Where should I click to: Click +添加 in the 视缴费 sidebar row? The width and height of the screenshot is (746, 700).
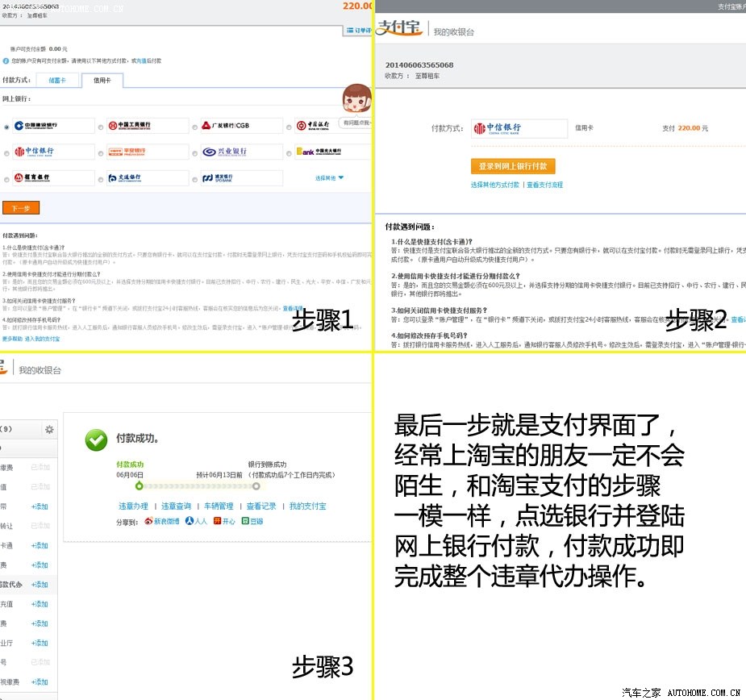pyautogui.click(x=40, y=682)
